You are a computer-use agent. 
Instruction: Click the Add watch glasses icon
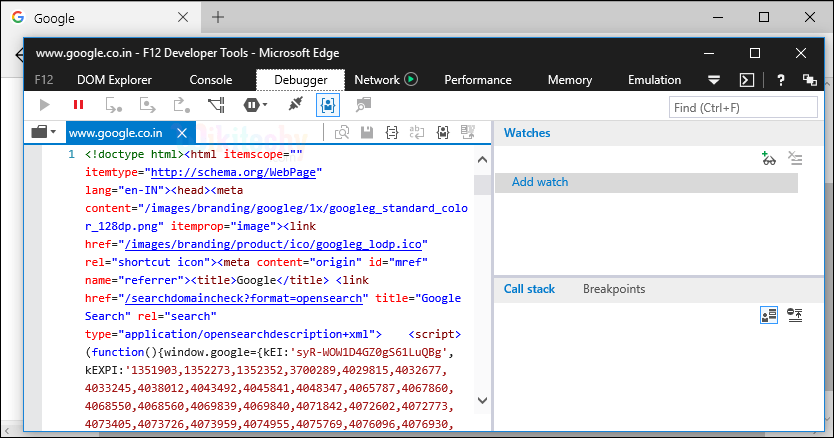[x=769, y=159]
